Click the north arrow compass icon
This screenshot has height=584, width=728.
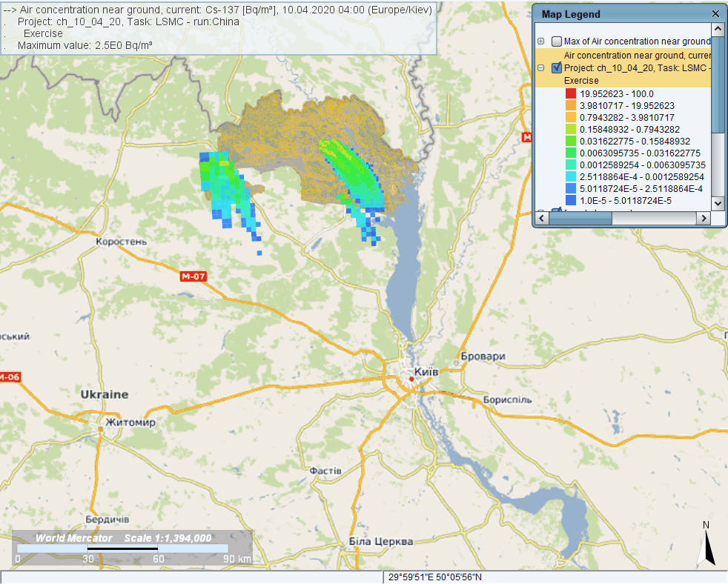(707, 543)
